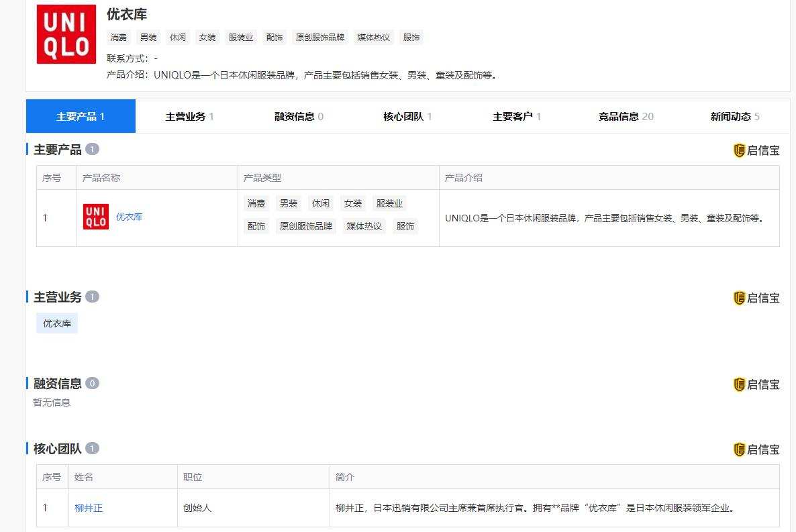View the 竞品信息 tab

point(626,116)
